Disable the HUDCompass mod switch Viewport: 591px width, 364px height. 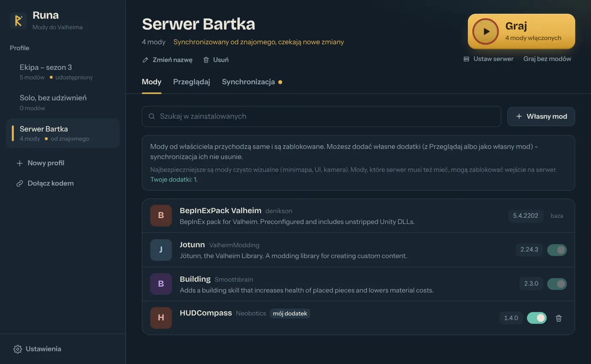tap(537, 318)
